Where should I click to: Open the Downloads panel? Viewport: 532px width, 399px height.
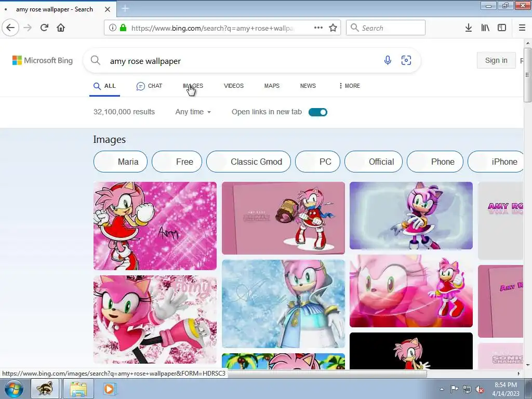(469, 28)
